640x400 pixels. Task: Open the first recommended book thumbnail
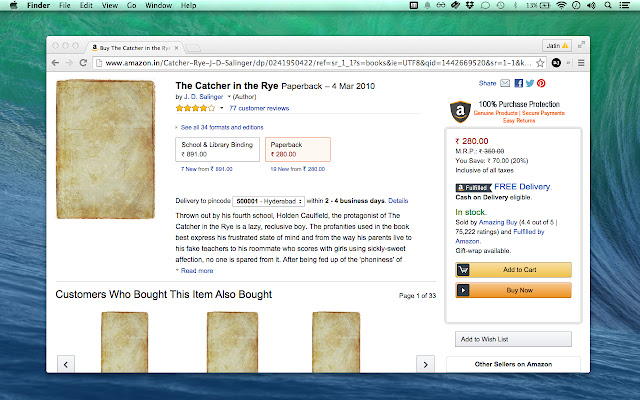(x=124, y=342)
